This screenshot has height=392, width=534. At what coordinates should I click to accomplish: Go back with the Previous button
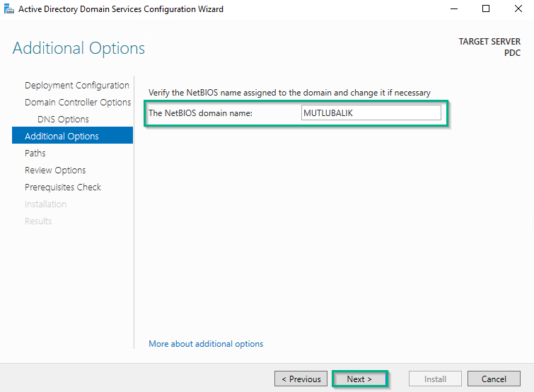(x=301, y=379)
